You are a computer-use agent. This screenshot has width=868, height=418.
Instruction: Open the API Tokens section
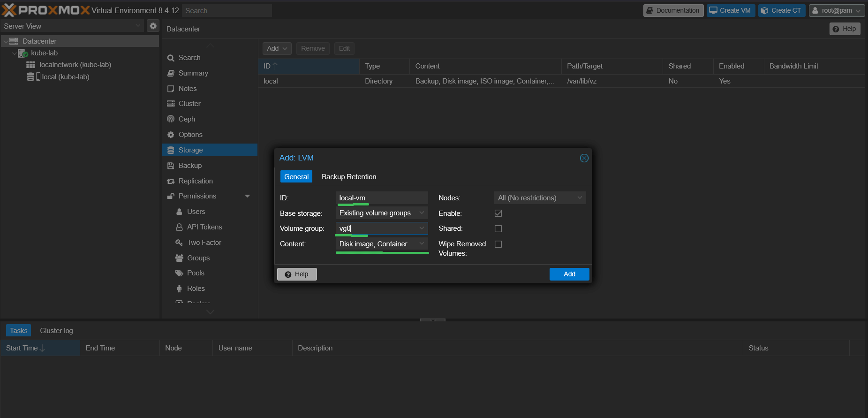[x=204, y=227]
